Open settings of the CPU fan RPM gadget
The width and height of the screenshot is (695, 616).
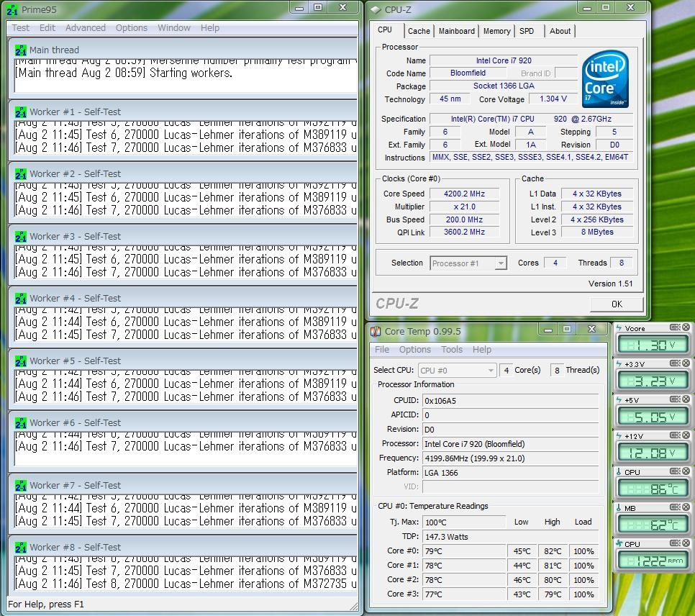tap(675, 543)
